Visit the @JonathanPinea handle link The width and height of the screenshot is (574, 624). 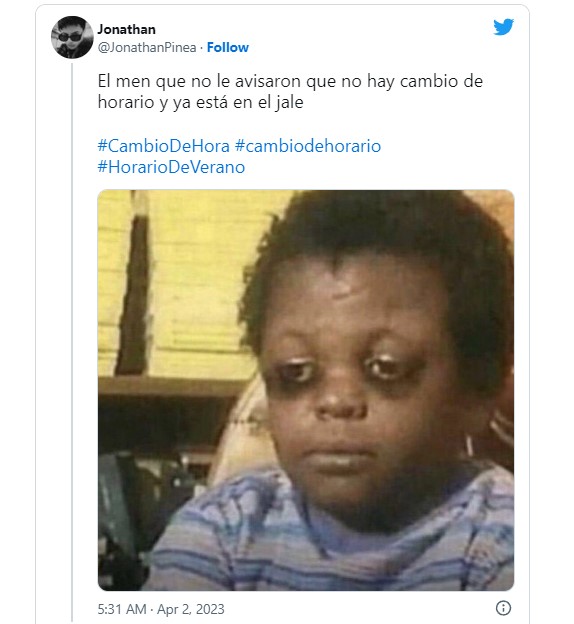147,47
